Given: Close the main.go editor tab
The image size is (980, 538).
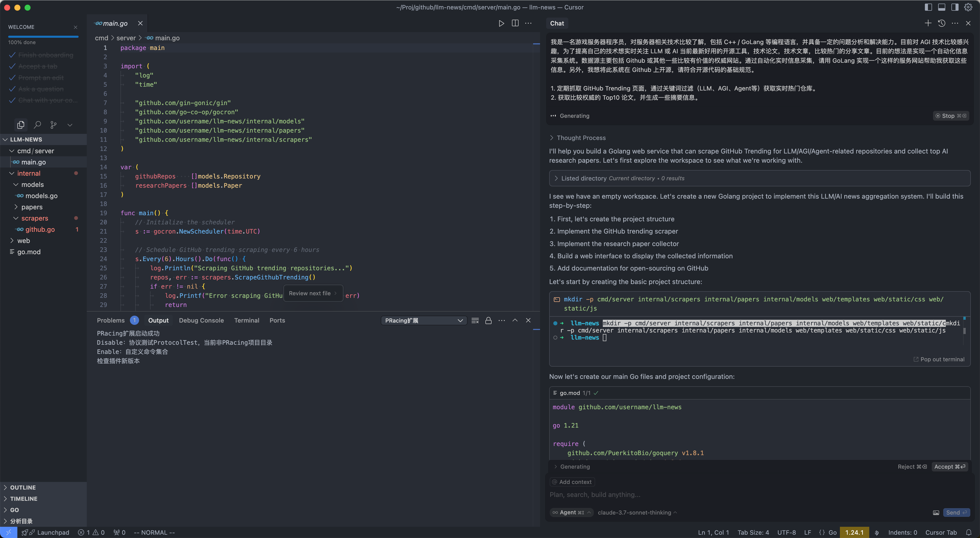Looking at the screenshot, I should 140,23.
